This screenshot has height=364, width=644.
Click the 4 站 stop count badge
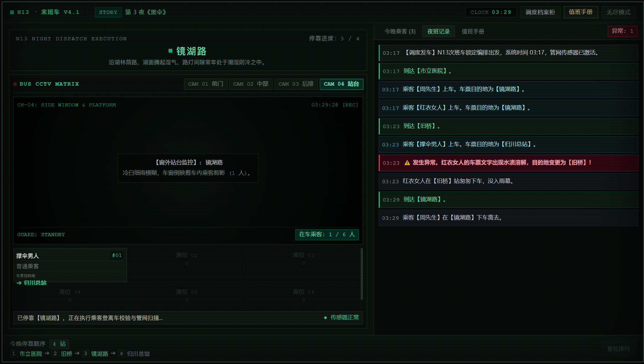pyautogui.click(x=59, y=344)
